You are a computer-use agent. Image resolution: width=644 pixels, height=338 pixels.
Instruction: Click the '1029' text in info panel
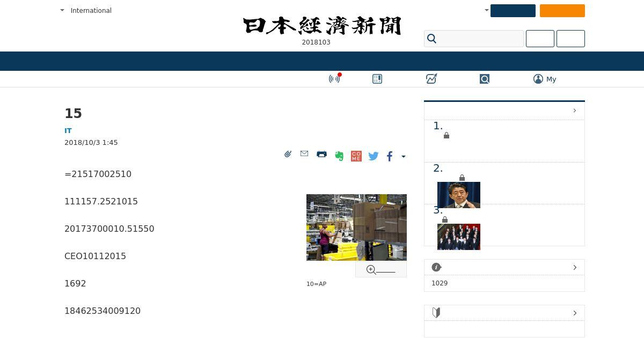point(440,283)
